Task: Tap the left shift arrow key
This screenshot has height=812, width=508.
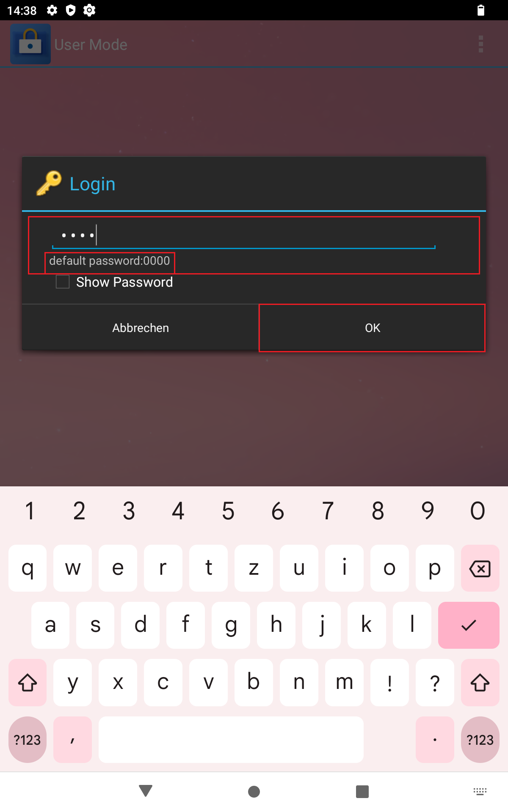Action: coord(28,682)
